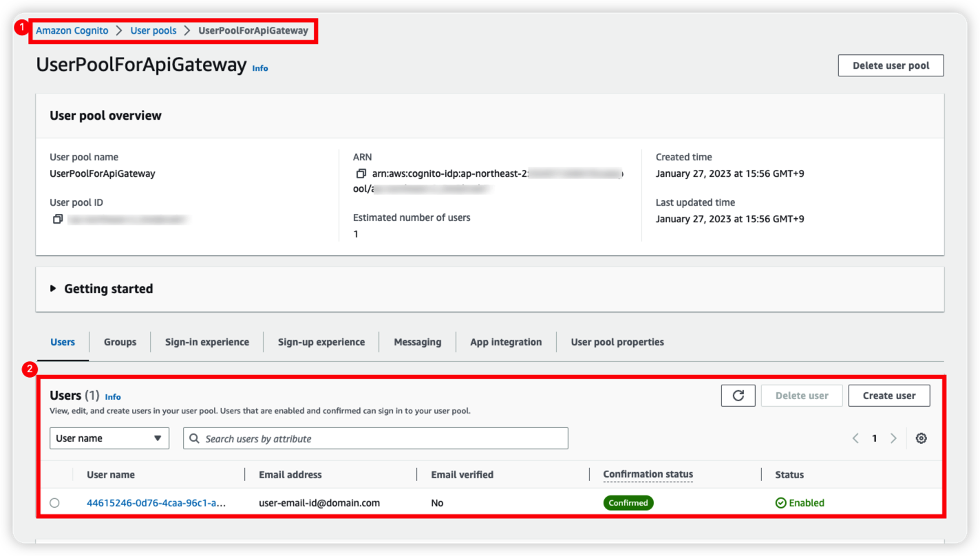Click the Email verified column header
Image resolution: width=980 pixels, height=556 pixels.
(x=462, y=475)
